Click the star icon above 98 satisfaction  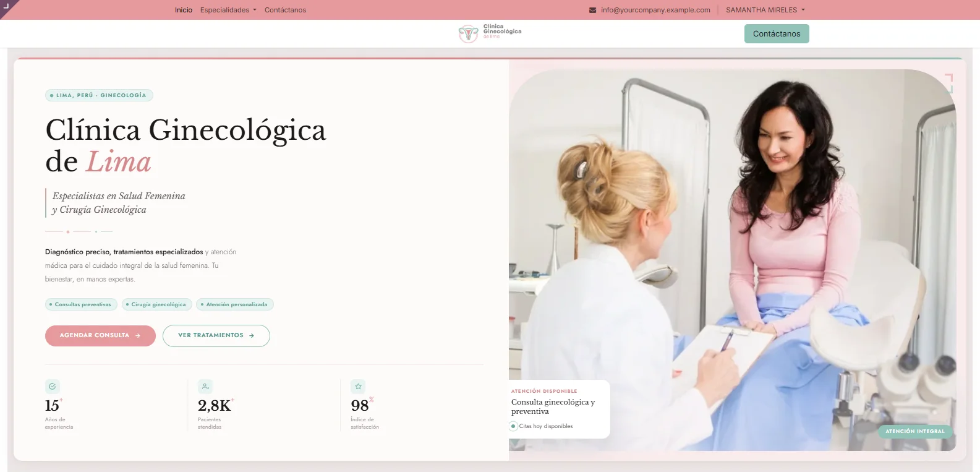tap(358, 387)
